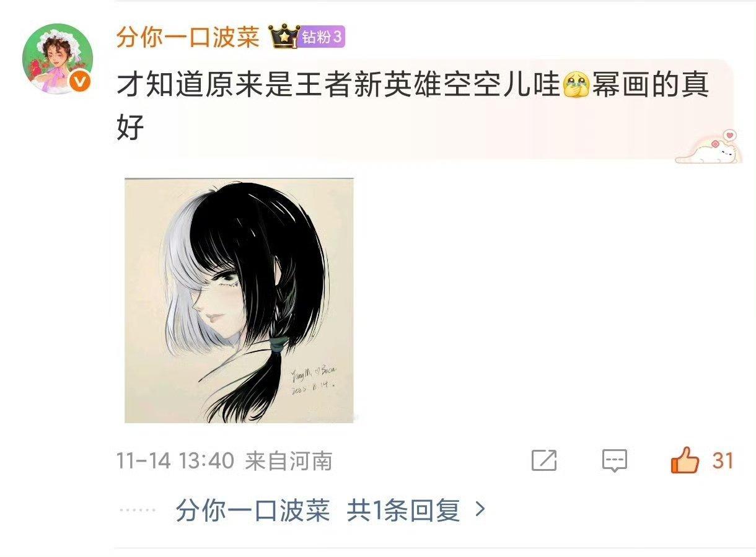Open the reply speech-bubble icon
This screenshot has width=756, height=557.
[615, 461]
